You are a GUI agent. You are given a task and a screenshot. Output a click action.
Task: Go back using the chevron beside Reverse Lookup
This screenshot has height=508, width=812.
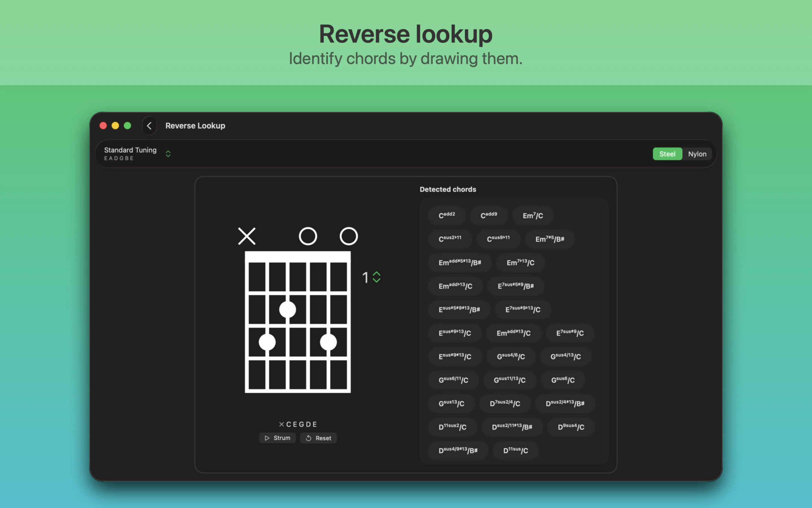pos(149,126)
